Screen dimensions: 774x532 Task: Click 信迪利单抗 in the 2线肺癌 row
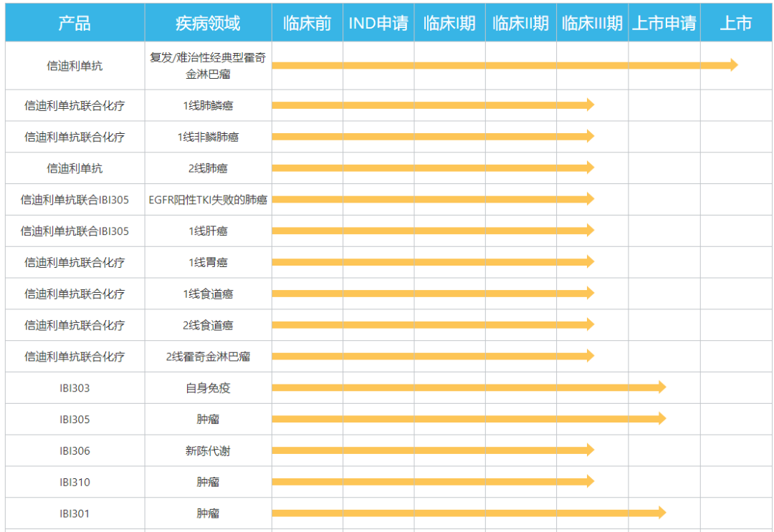[75, 168]
